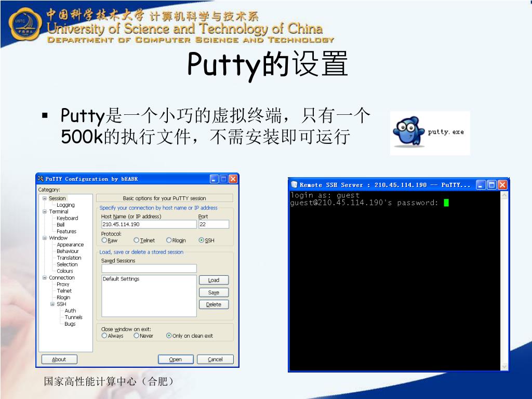Close the PuTTY Configuration window
The width and height of the screenshot is (532, 399).
233,179
